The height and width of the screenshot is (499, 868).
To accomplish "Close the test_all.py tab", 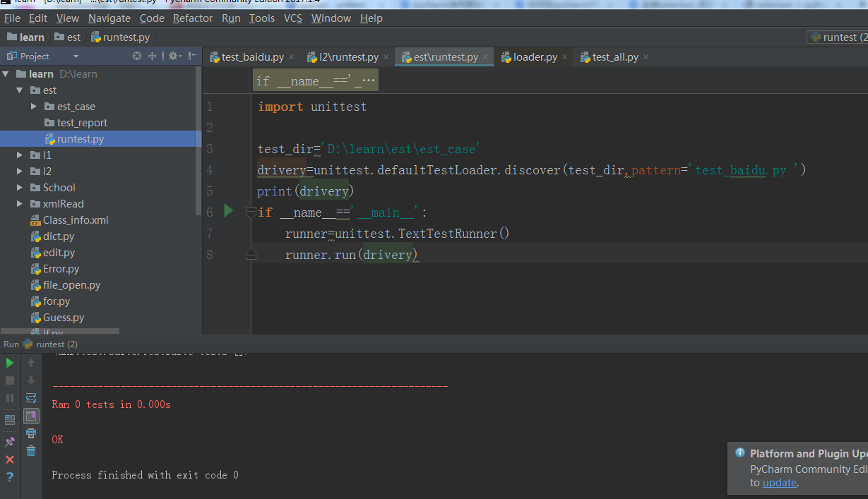I will coord(646,57).
